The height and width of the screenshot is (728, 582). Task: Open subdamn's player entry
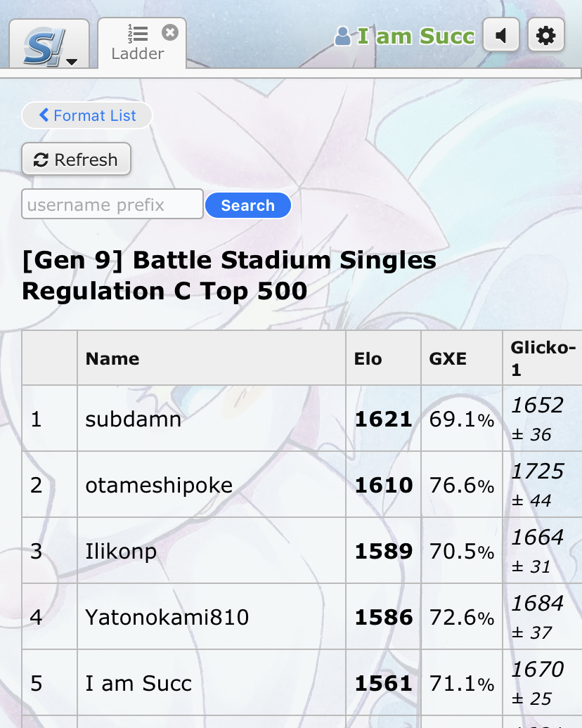tap(134, 420)
